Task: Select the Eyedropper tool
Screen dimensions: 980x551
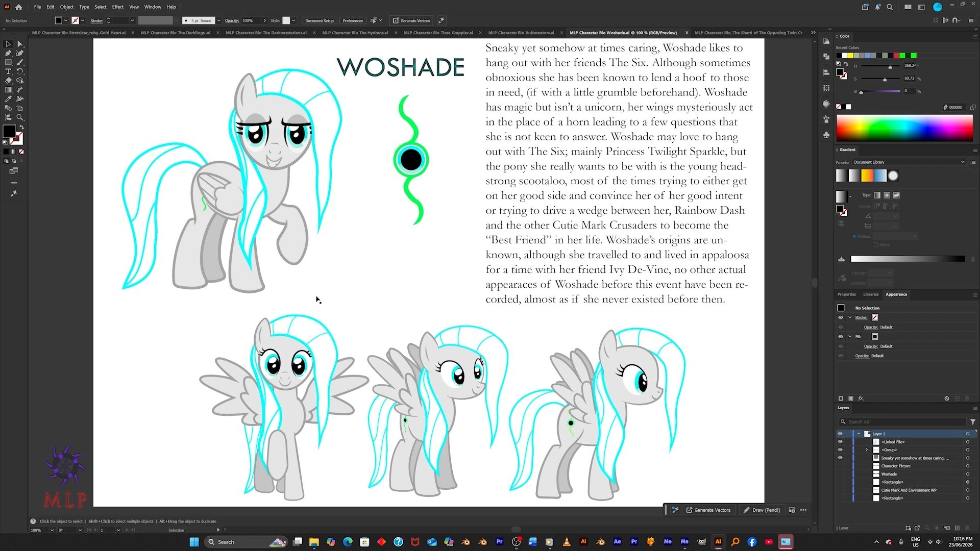Action: (x=8, y=99)
